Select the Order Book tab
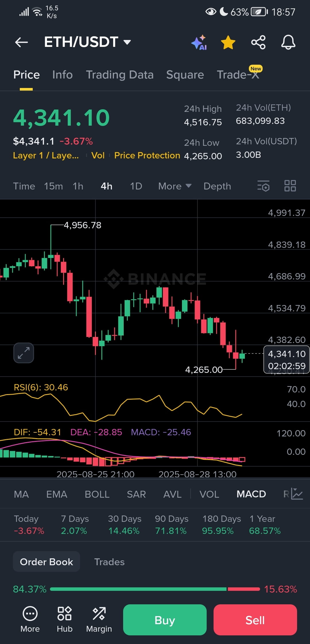310x644 pixels. [46, 562]
